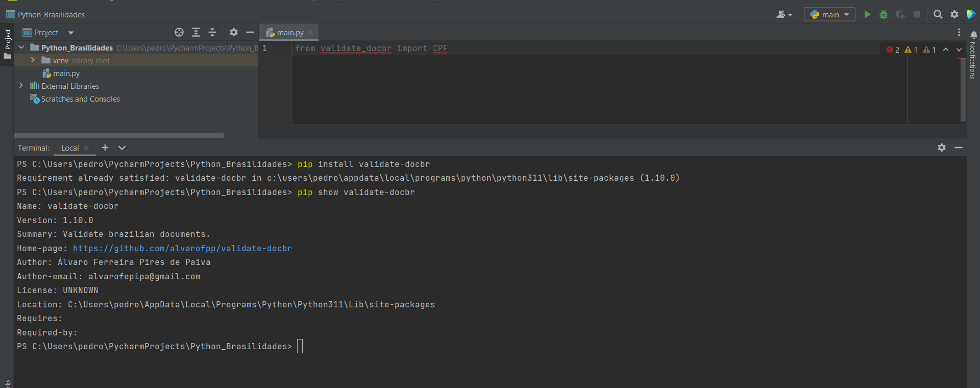Open Project panel options gear

click(234, 32)
